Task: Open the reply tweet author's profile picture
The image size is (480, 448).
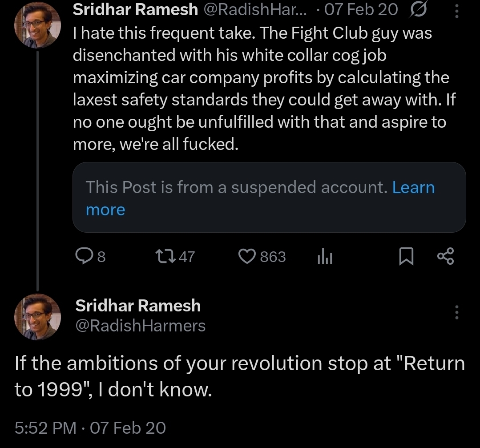Action: tap(37, 316)
